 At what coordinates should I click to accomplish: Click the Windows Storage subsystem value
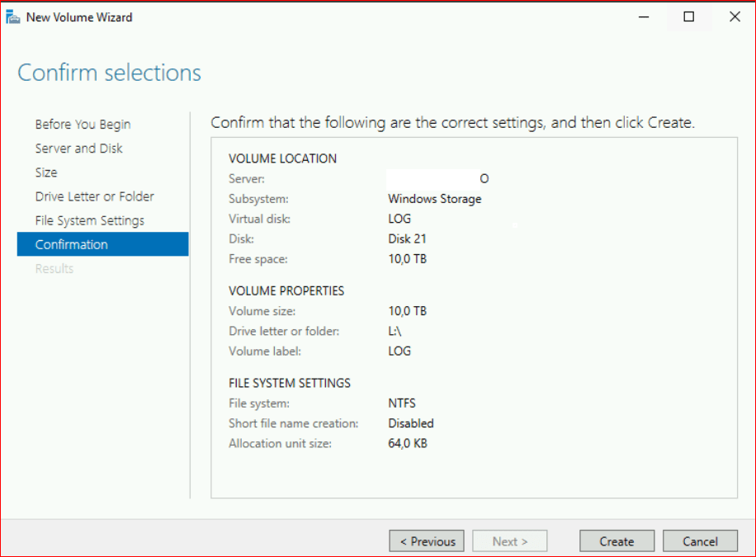[434, 199]
